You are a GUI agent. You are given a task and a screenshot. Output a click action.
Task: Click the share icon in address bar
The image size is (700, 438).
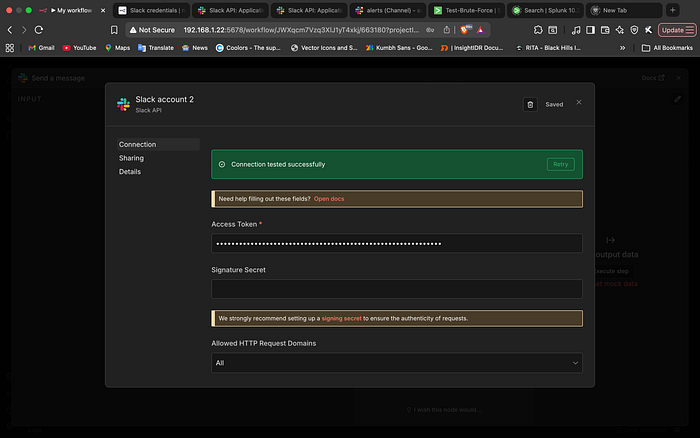pos(446,30)
